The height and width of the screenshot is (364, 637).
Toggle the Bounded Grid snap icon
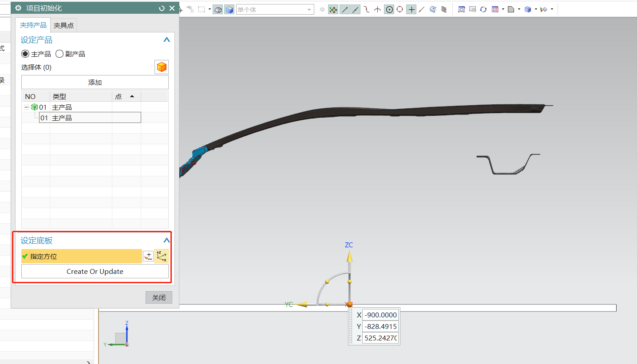444,9
